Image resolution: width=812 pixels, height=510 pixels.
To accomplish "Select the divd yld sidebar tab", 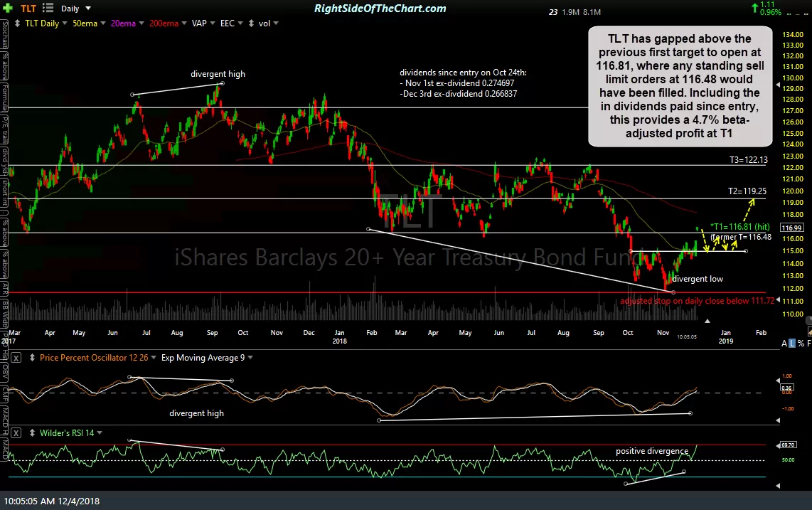I will click(x=4, y=161).
